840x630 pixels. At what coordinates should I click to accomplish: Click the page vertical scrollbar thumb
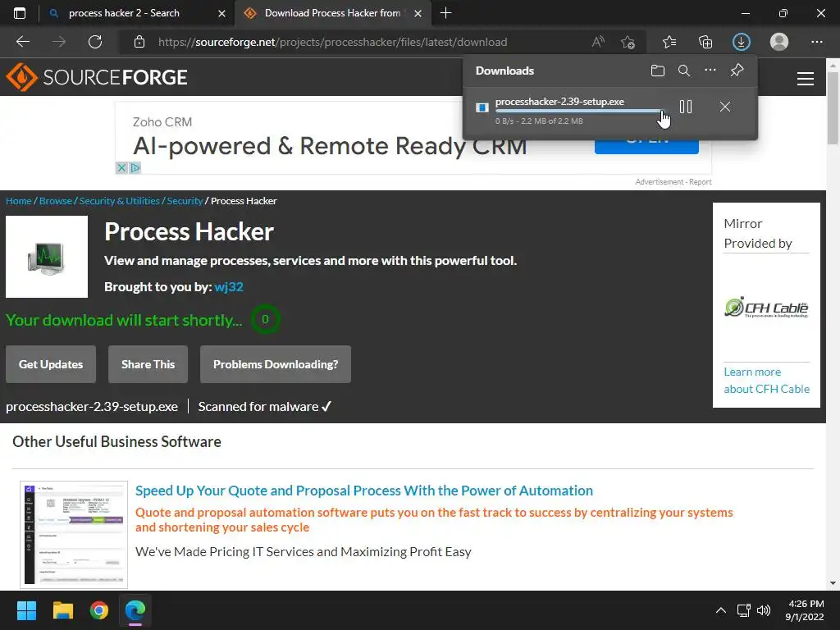point(833,107)
